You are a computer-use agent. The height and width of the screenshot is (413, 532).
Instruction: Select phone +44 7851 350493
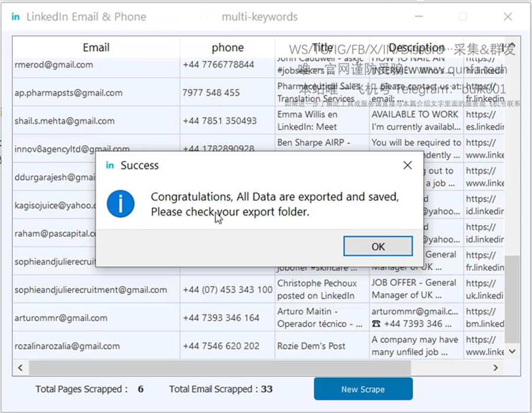pos(220,121)
